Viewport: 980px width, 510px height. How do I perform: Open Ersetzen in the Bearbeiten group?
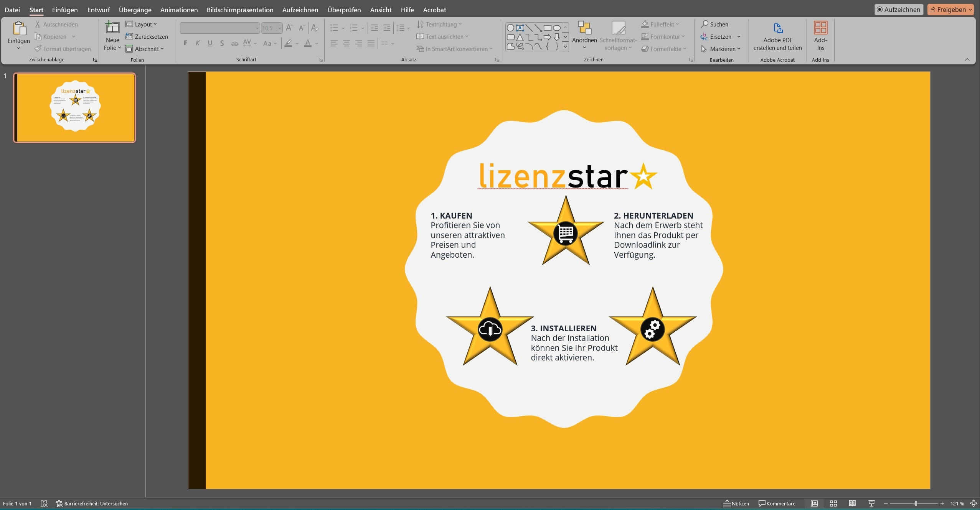click(721, 36)
